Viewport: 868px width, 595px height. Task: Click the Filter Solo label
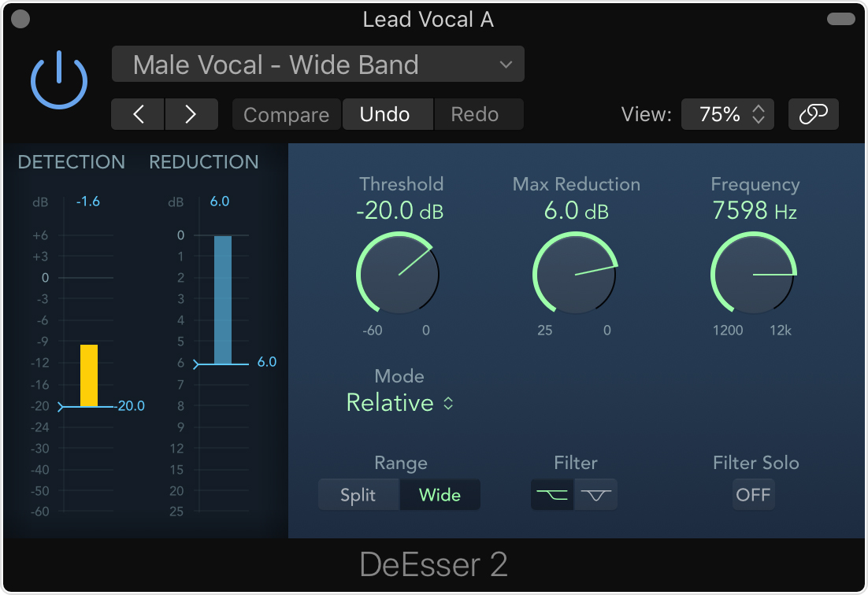pos(755,463)
